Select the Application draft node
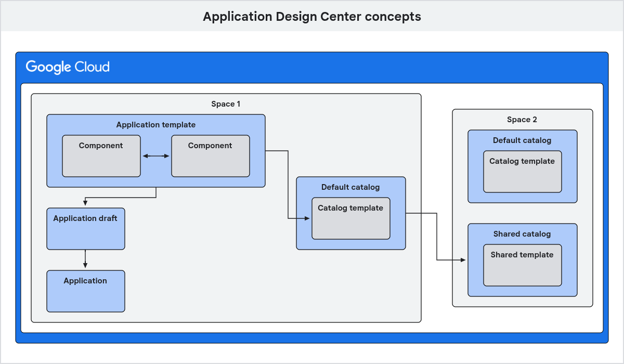This screenshot has width=624, height=364. 85,229
